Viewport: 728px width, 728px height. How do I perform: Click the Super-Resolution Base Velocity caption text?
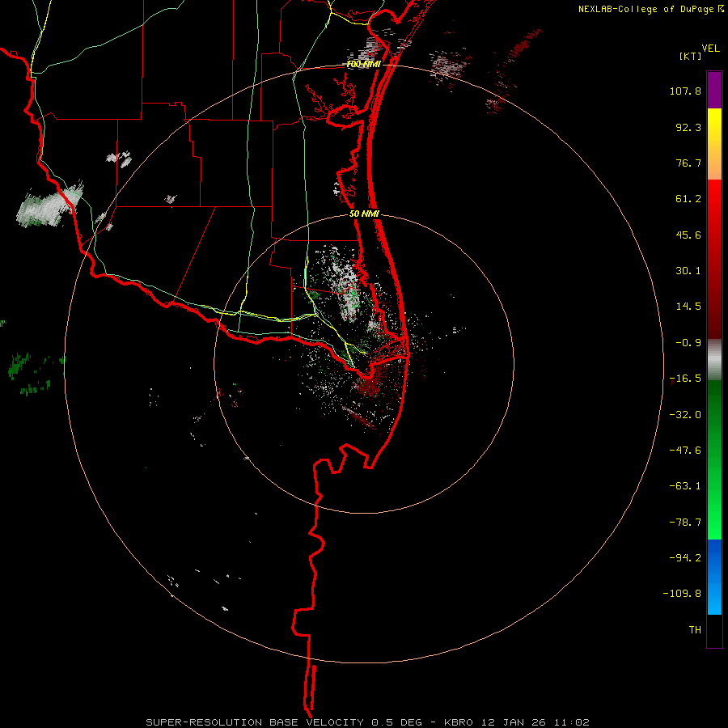click(x=368, y=722)
